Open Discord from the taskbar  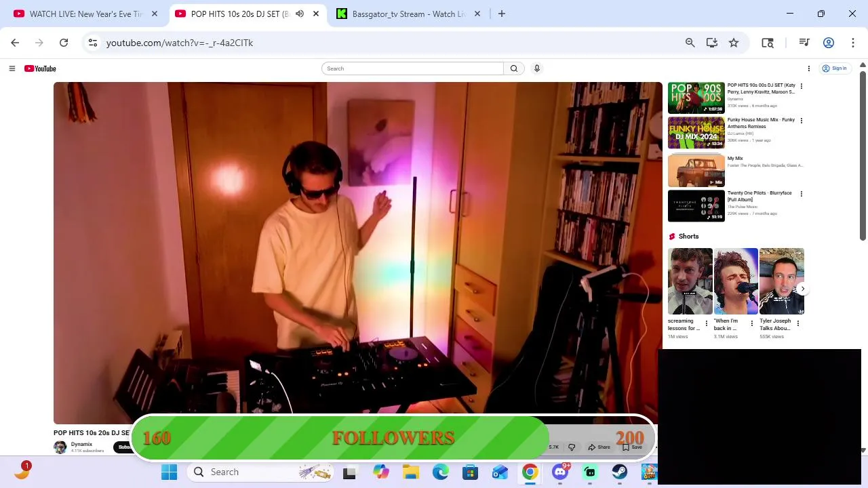560,472
